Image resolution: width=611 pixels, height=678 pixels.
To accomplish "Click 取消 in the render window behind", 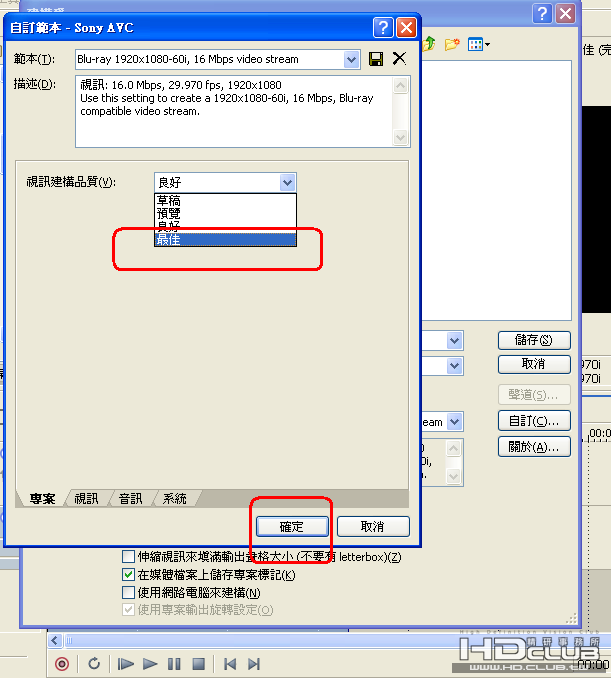I will pos(534,364).
